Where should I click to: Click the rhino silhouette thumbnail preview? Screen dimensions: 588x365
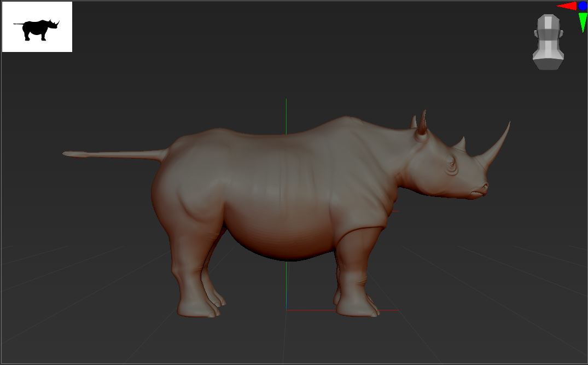[x=37, y=27]
